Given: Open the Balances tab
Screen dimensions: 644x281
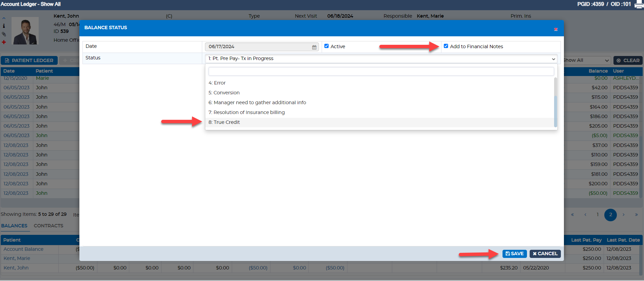Looking at the screenshot, I should pos(14,226).
